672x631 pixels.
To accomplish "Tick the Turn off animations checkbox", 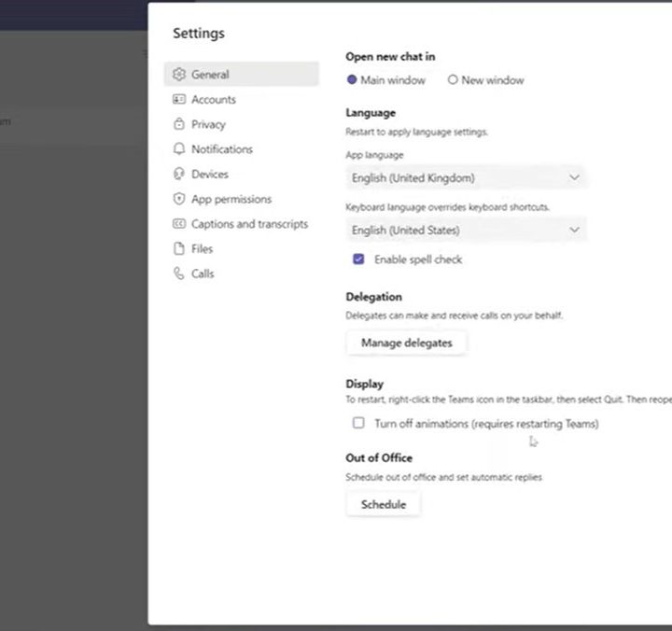I will click(x=358, y=423).
